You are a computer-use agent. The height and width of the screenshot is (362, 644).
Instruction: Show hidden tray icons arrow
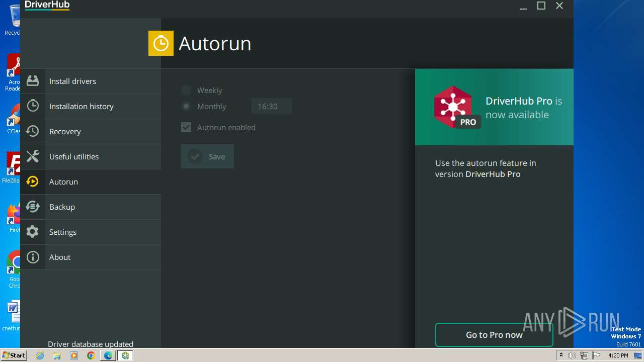tap(561, 355)
